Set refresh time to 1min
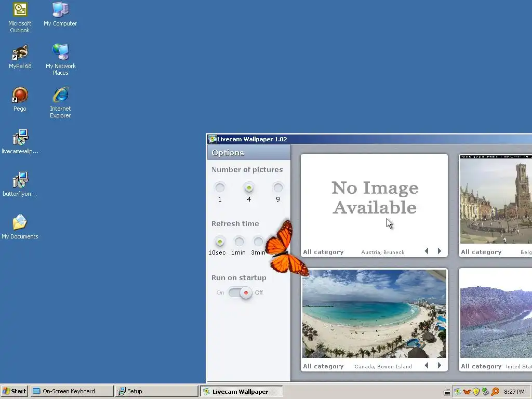The height and width of the screenshot is (399, 532). (x=239, y=242)
